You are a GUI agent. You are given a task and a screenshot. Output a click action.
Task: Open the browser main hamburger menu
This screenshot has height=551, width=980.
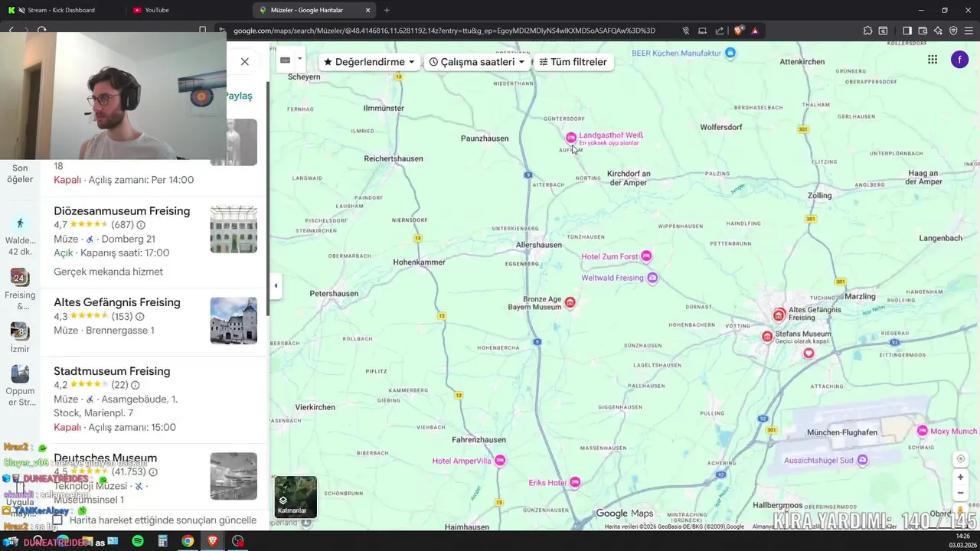(969, 31)
